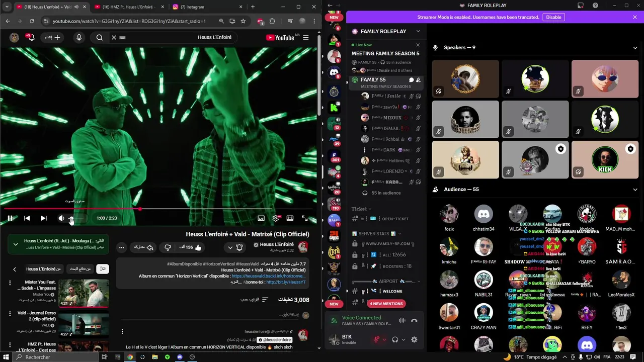Screen dimensions: 644x362
Task: Open the heussvald.backl.ink description link
Action: coord(268,276)
